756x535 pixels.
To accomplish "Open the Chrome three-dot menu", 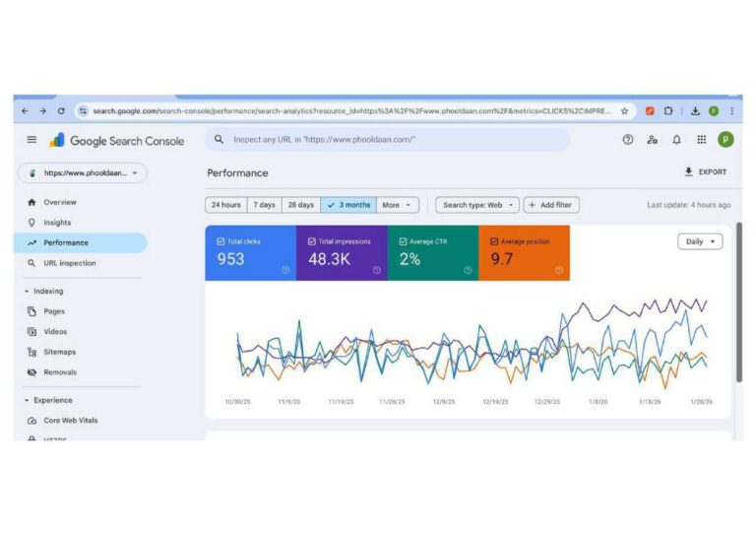I will click(732, 111).
